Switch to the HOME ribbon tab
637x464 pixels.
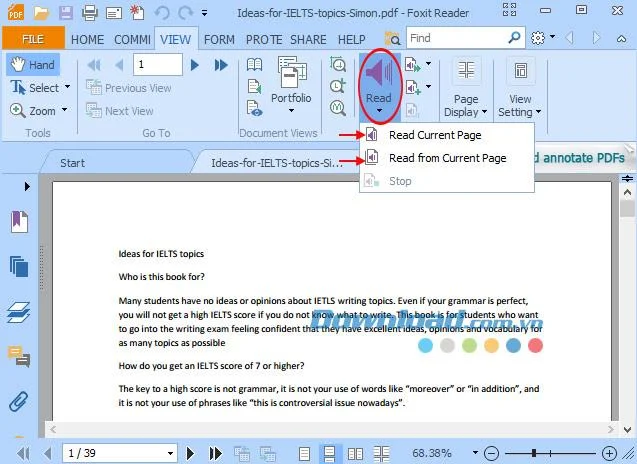(87, 39)
